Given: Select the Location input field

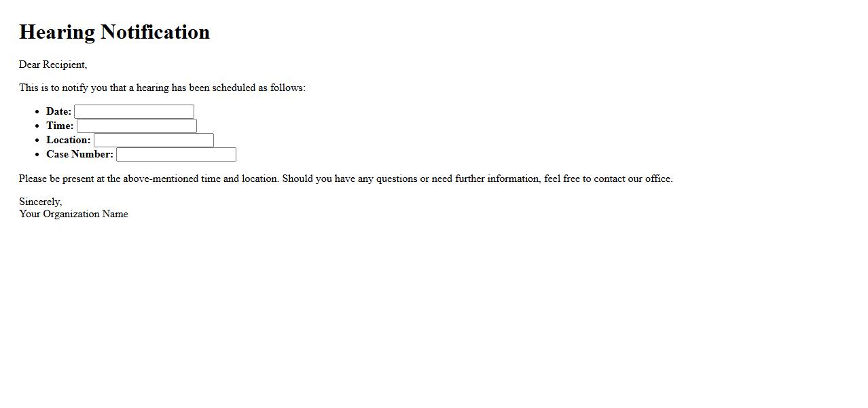Looking at the screenshot, I should click(153, 140).
